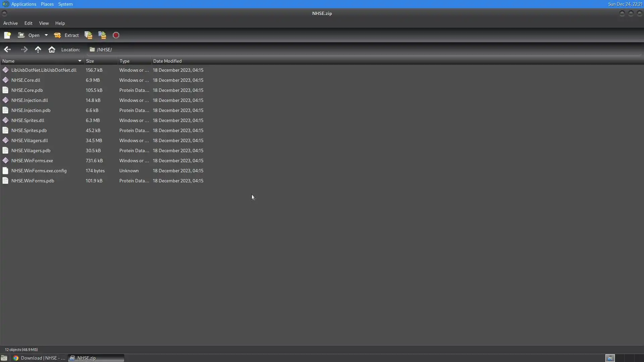644x362 pixels.
Task: Select the NHSE.Core.dll file
Action: click(x=26, y=80)
